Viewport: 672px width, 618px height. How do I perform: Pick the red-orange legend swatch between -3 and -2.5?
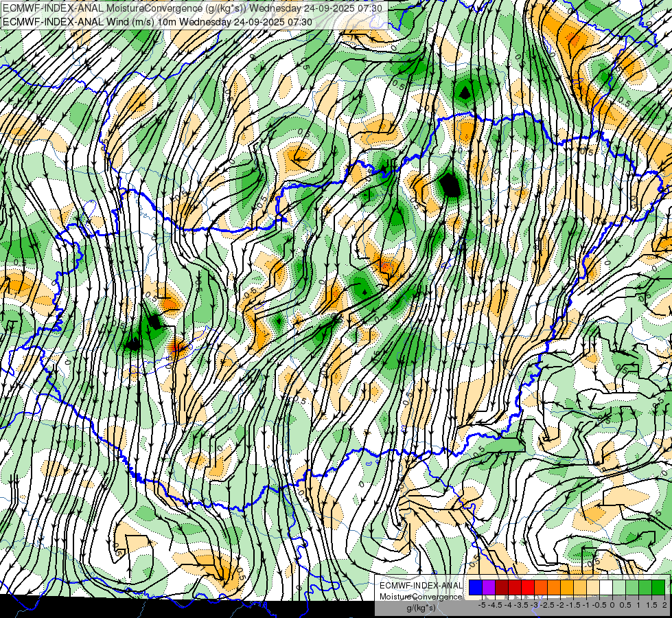point(541,587)
